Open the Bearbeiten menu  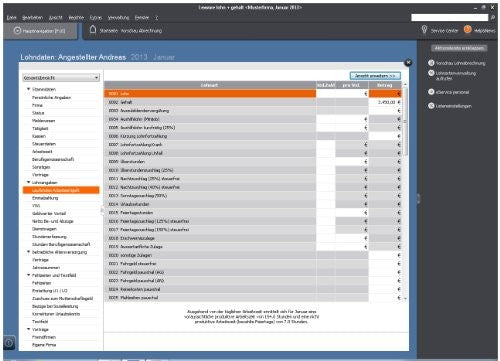point(32,18)
